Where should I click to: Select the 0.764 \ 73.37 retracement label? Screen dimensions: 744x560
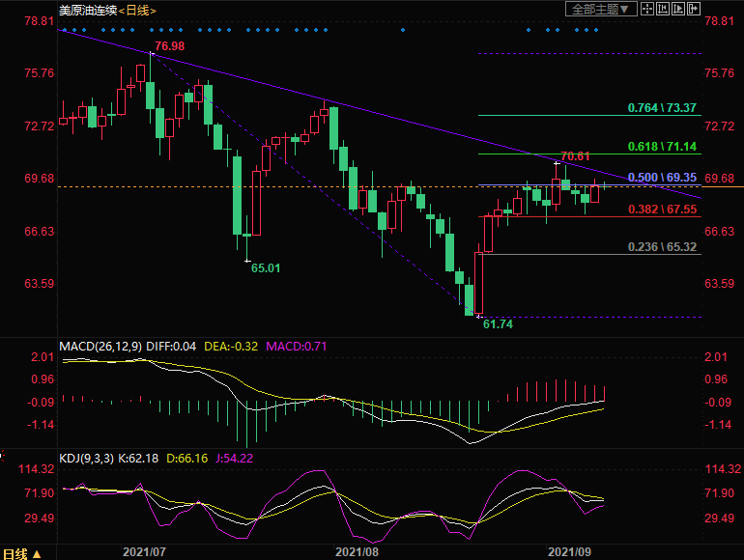(662, 107)
